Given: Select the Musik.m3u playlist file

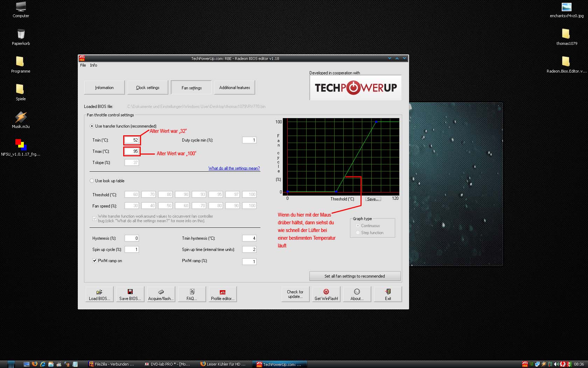Looking at the screenshot, I should [21, 121].
